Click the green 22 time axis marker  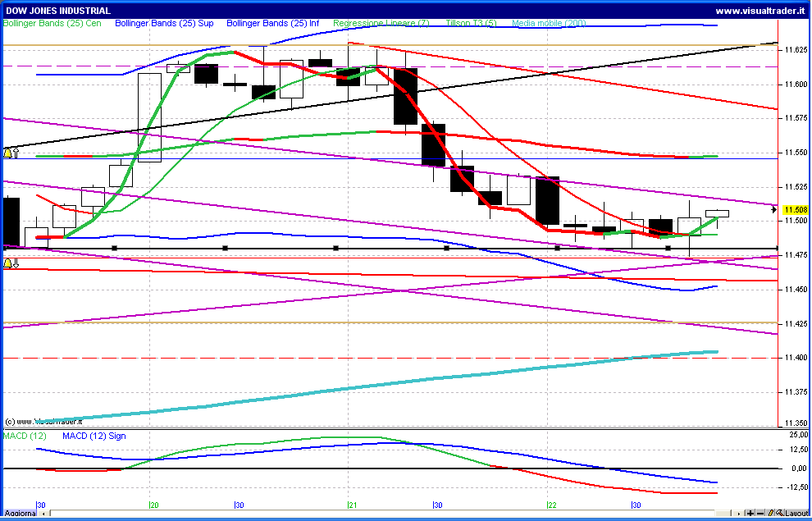point(551,505)
